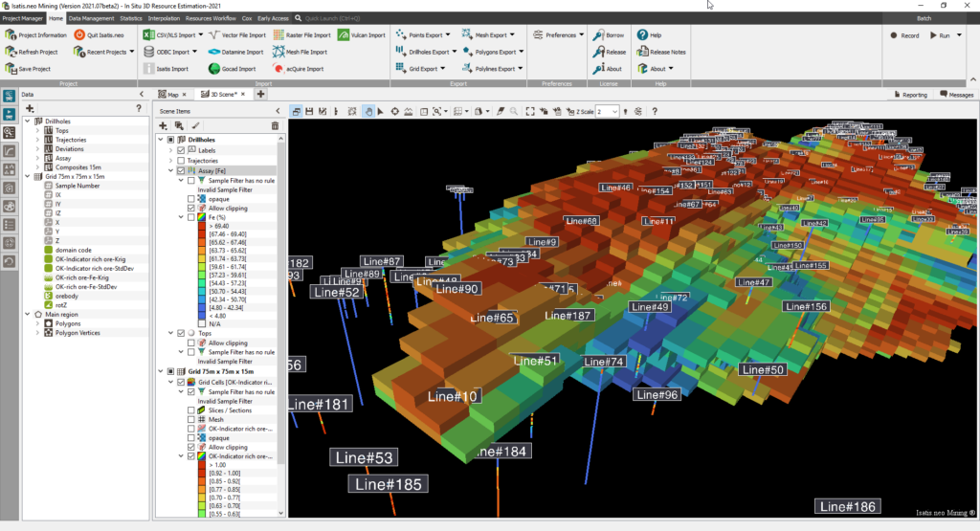Open the Recent Projects dropdown
This screenshot has height=531, width=980.
pyautogui.click(x=132, y=52)
